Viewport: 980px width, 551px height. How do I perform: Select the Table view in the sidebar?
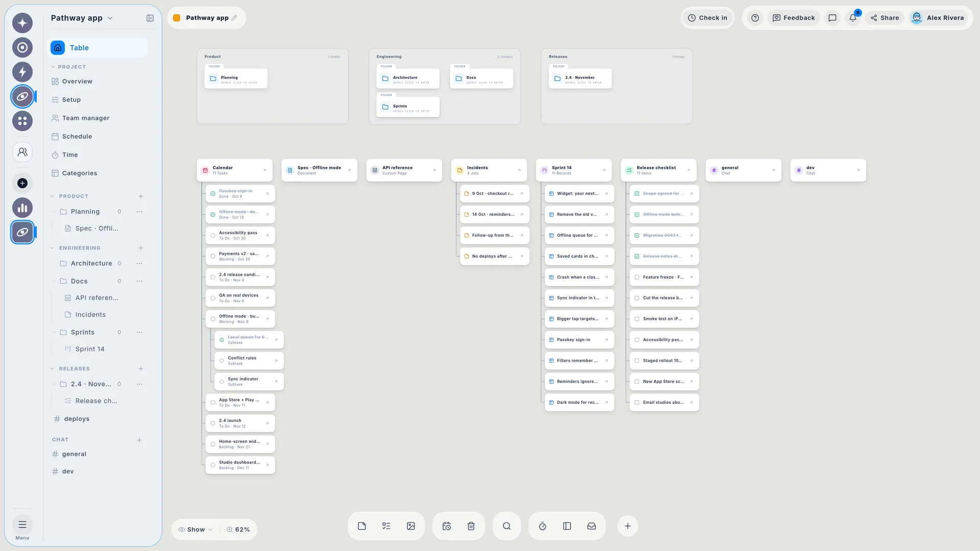tap(97, 47)
